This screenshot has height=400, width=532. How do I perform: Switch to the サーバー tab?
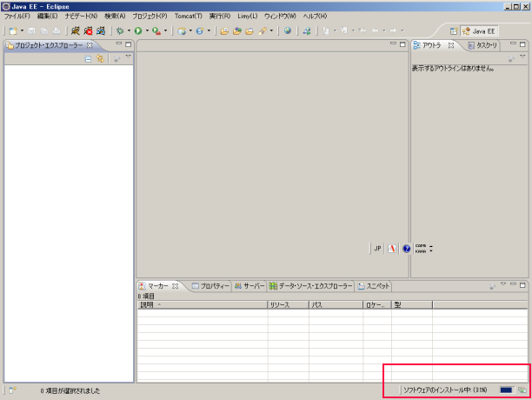[249, 286]
